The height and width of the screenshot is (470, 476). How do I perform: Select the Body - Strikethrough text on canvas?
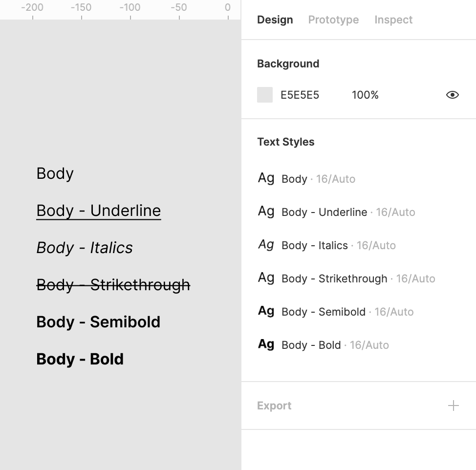pyautogui.click(x=113, y=284)
